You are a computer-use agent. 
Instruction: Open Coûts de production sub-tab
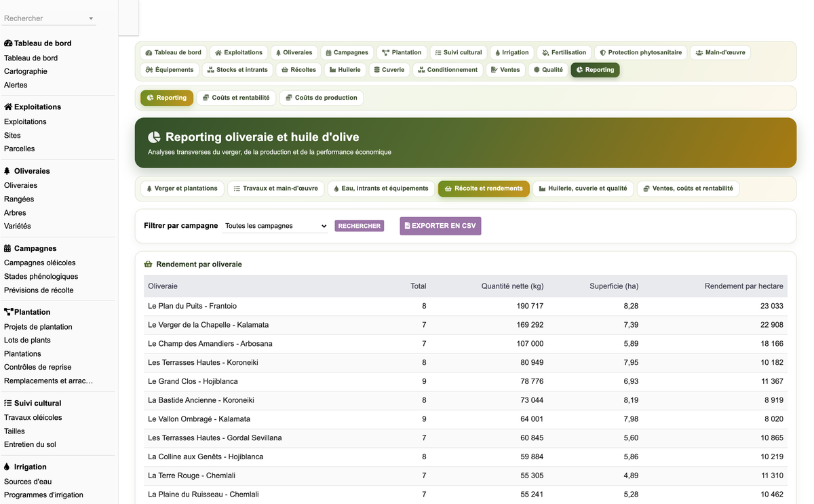click(322, 98)
